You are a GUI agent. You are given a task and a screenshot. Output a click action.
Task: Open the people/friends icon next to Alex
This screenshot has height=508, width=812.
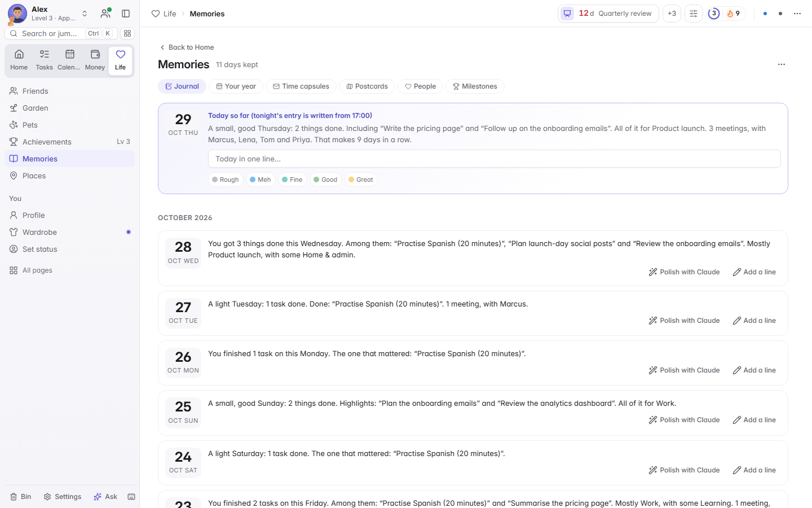pos(105,14)
